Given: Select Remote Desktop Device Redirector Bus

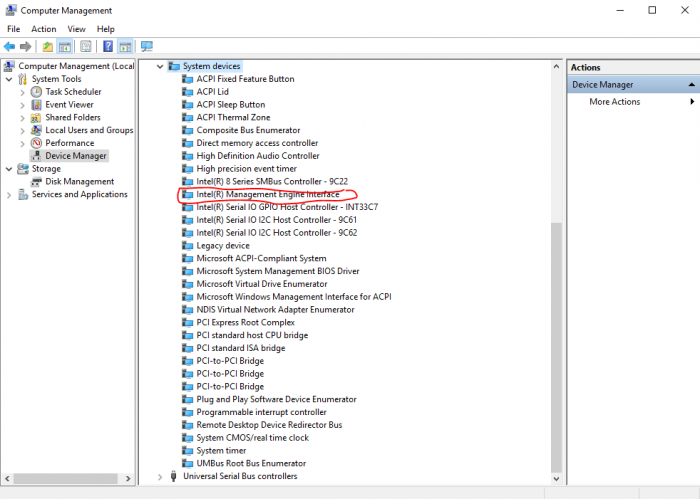Looking at the screenshot, I should 269,425.
